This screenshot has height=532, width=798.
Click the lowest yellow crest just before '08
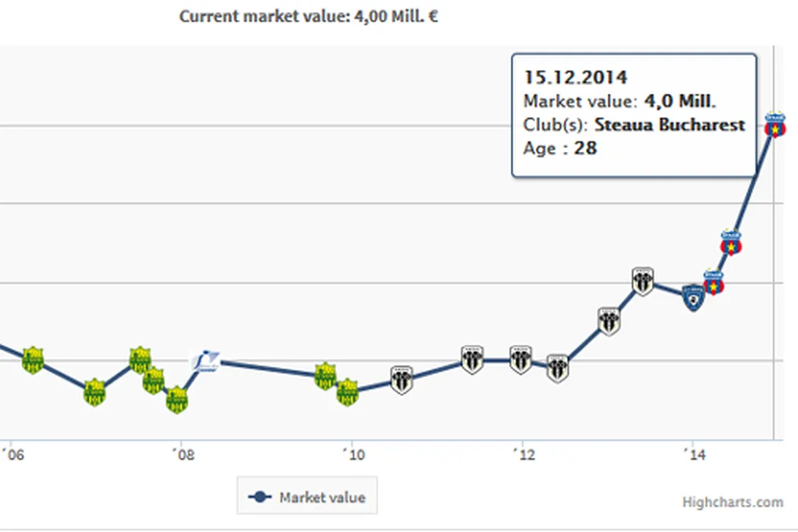(x=177, y=400)
